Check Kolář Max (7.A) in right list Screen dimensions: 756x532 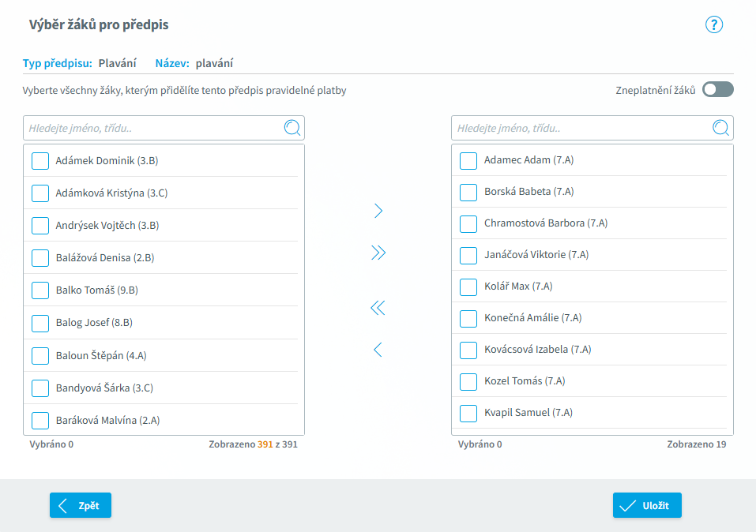click(468, 287)
